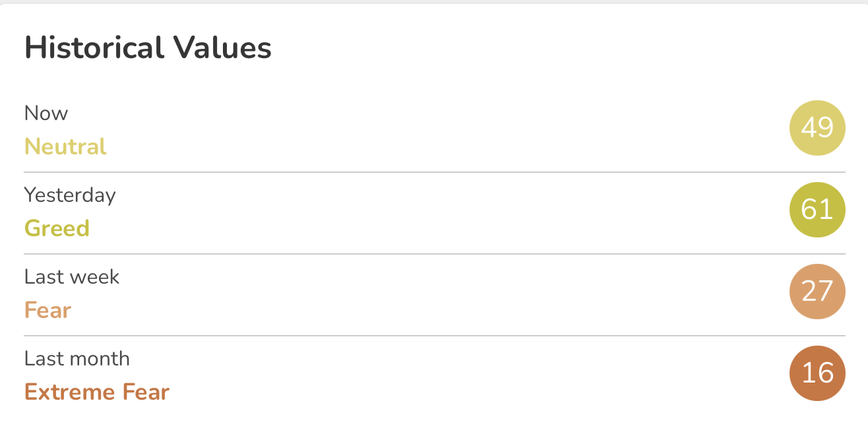Click the "Now" period label
868x434 pixels.
[x=46, y=113]
